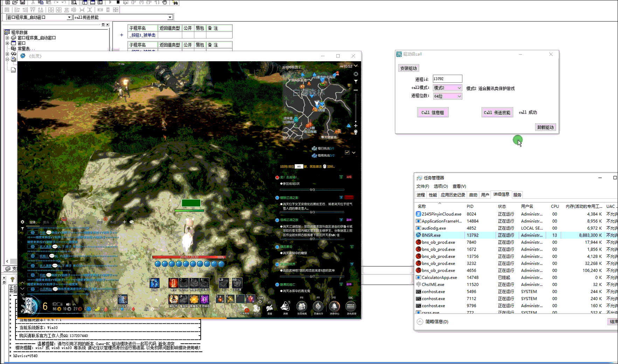Screen dimensions: 618x364
Task: Click the 每日挑战 entry in the game
Action: point(323,148)
